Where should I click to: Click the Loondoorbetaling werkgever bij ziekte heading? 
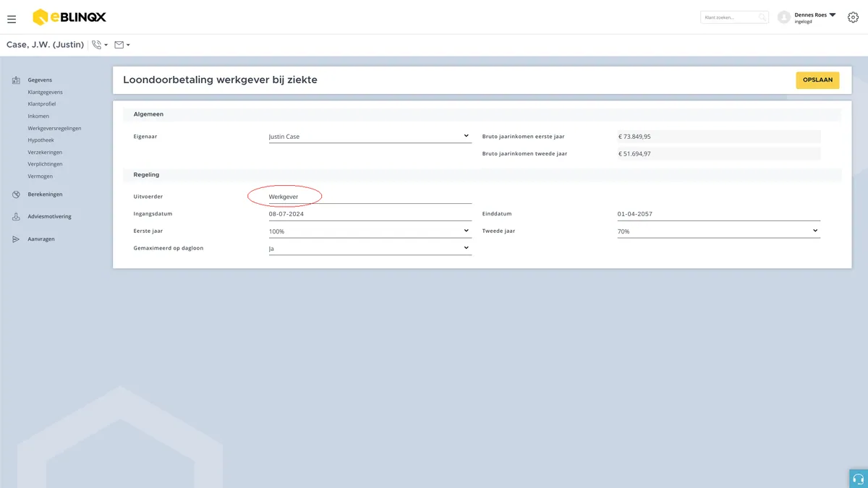click(x=220, y=80)
